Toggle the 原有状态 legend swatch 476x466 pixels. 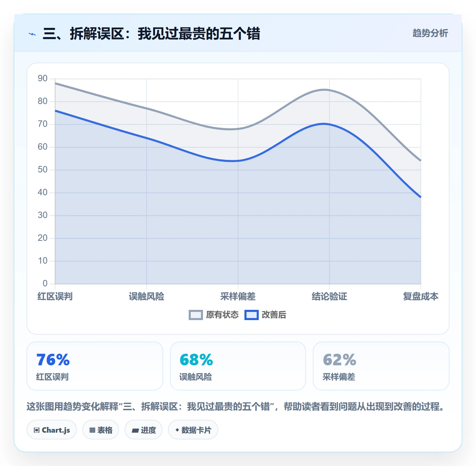tap(196, 315)
